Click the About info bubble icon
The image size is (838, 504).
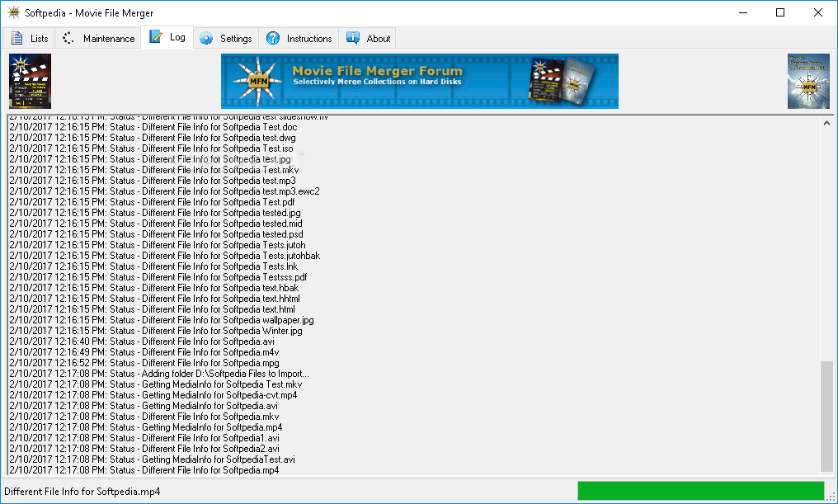click(x=353, y=37)
